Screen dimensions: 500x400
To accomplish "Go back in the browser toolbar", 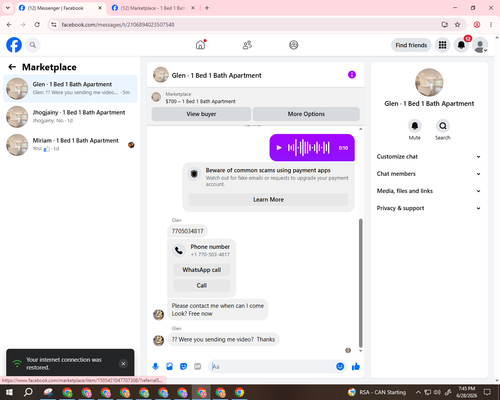I will [x=9, y=25].
